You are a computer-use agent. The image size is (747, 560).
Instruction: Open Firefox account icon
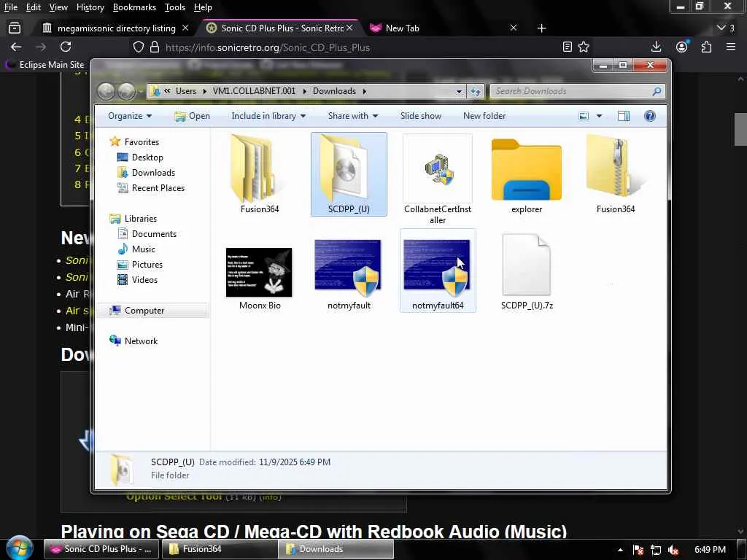(x=682, y=47)
